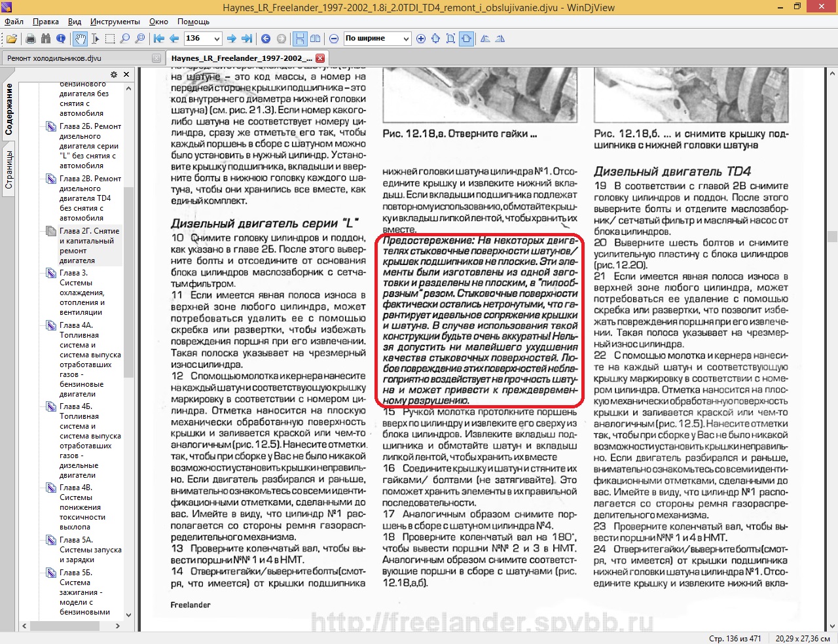This screenshot has width=838, height=644.
Task: Close the Haynes_LR_Freelander tab with red X
Action: pyautogui.click(x=320, y=58)
